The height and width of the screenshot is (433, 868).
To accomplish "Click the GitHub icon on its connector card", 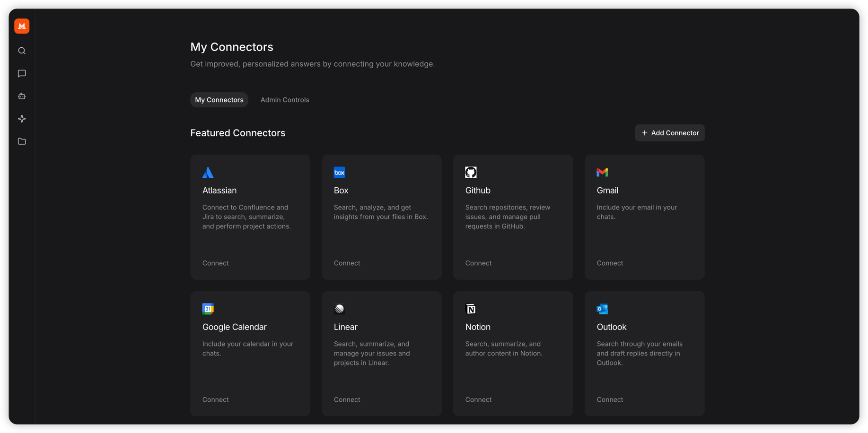I will click(x=471, y=172).
